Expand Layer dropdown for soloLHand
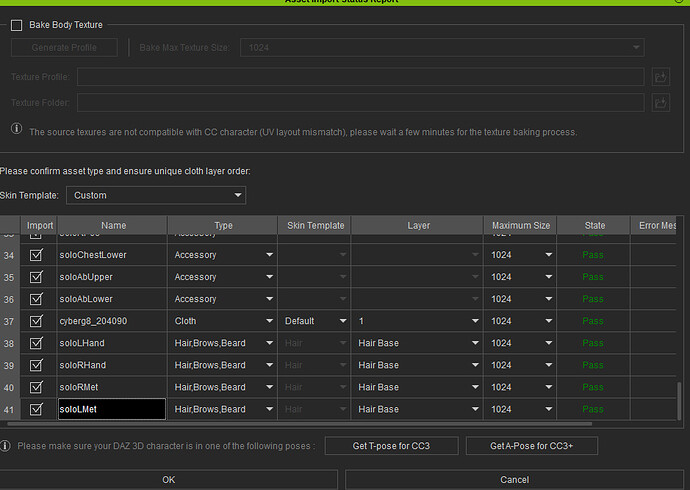The height and width of the screenshot is (490, 690). pyautogui.click(x=417, y=343)
